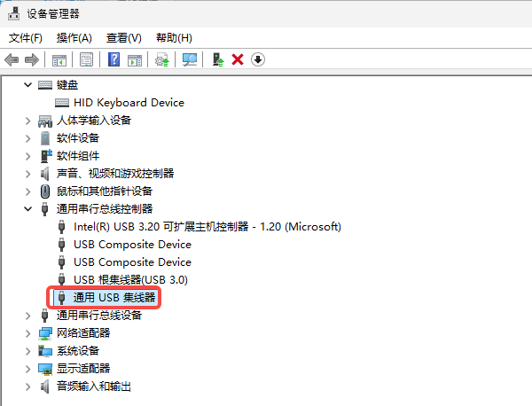Viewport: 532px width, 406px height.
Task: Select the 显示适配器 label
Action: pos(83,369)
